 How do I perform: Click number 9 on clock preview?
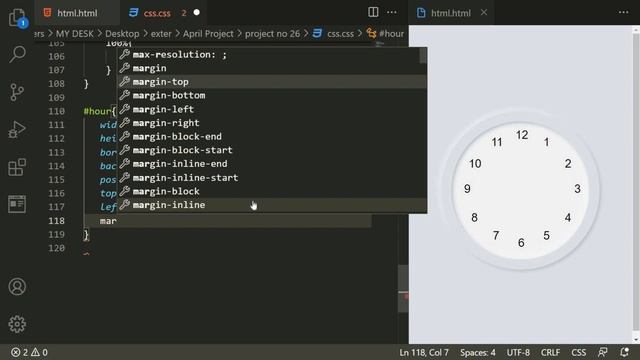coord(467,189)
